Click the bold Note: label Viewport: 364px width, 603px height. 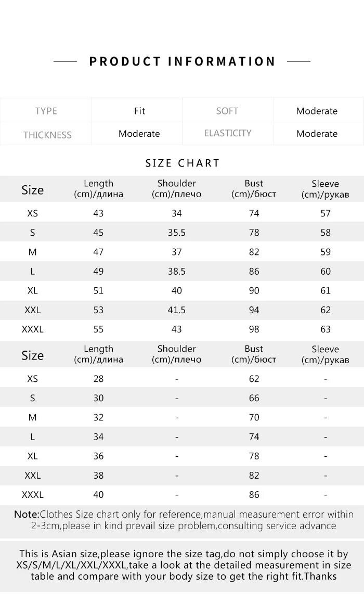click(x=27, y=515)
